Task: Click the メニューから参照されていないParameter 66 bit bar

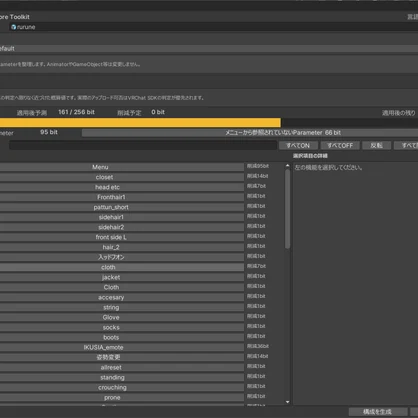Action: click(x=250, y=133)
